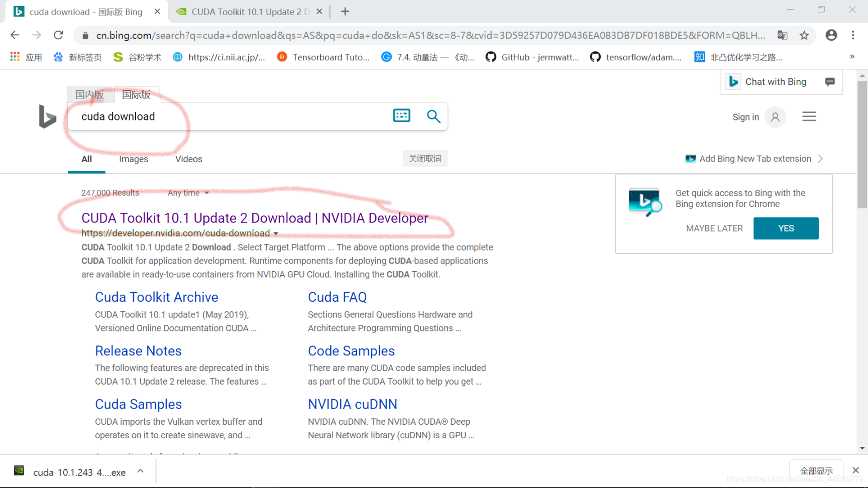This screenshot has width=868, height=488.
Task: Click the 247,000 Results text
Action: (110, 193)
